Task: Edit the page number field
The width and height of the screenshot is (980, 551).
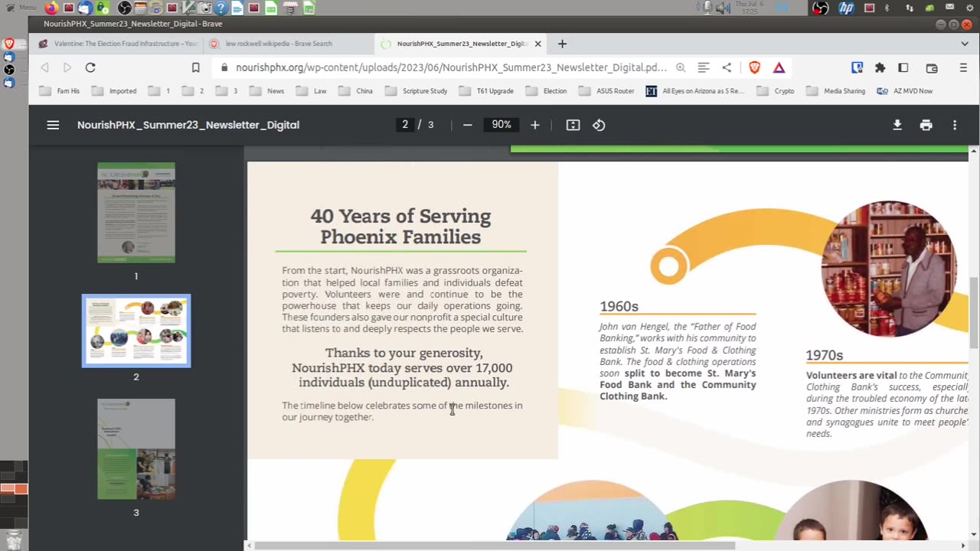Action: 405,125
